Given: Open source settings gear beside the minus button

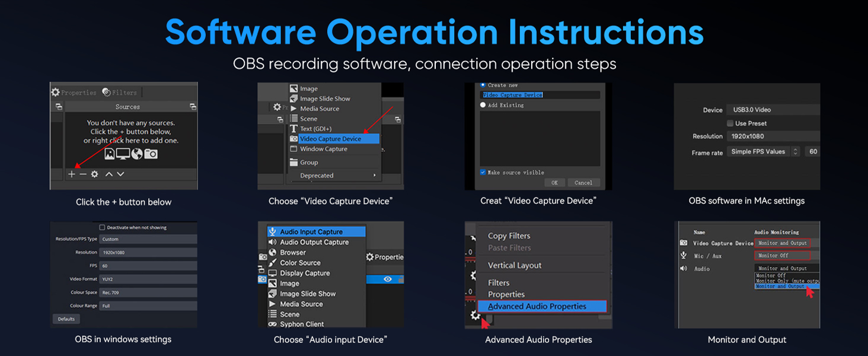Looking at the screenshot, I should (94, 174).
